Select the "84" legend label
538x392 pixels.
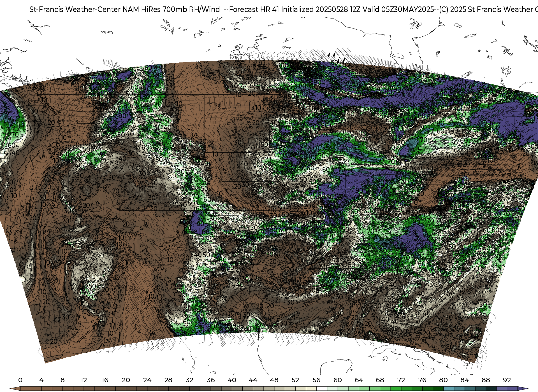point(465,380)
